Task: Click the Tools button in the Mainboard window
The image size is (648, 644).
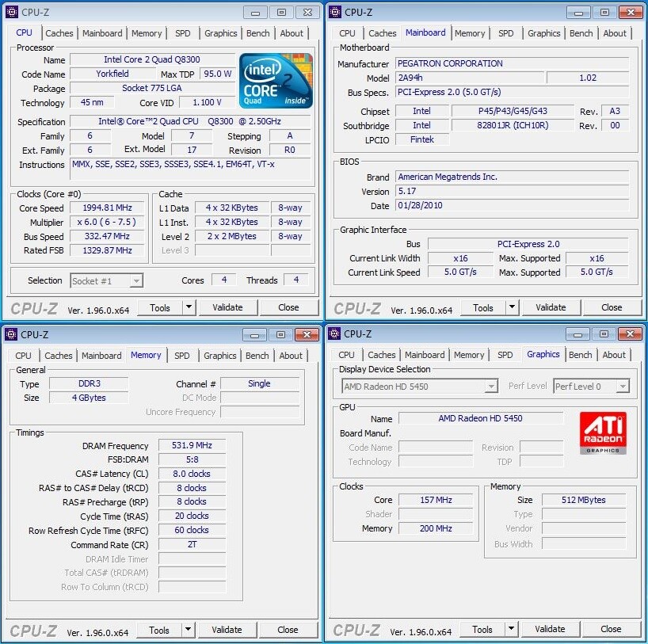Action: tap(483, 307)
